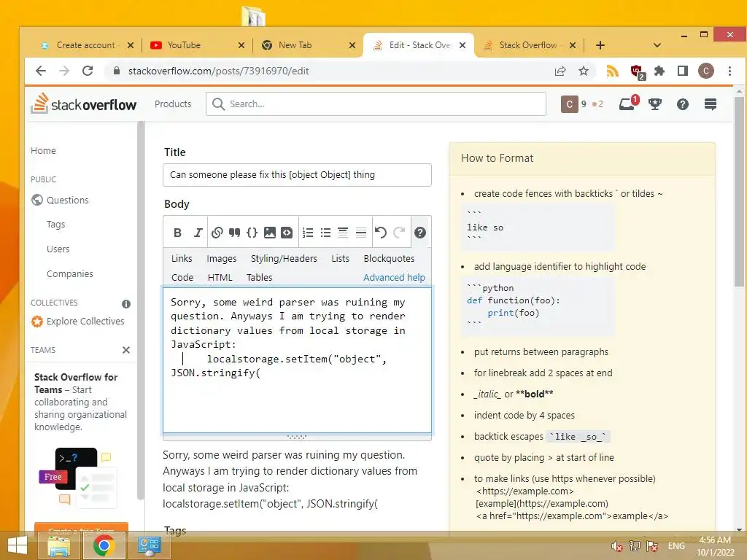Image resolution: width=747 pixels, height=560 pixels.
Task: Apply Bold formatting in editor toolbar
Action: pos(178,233)
